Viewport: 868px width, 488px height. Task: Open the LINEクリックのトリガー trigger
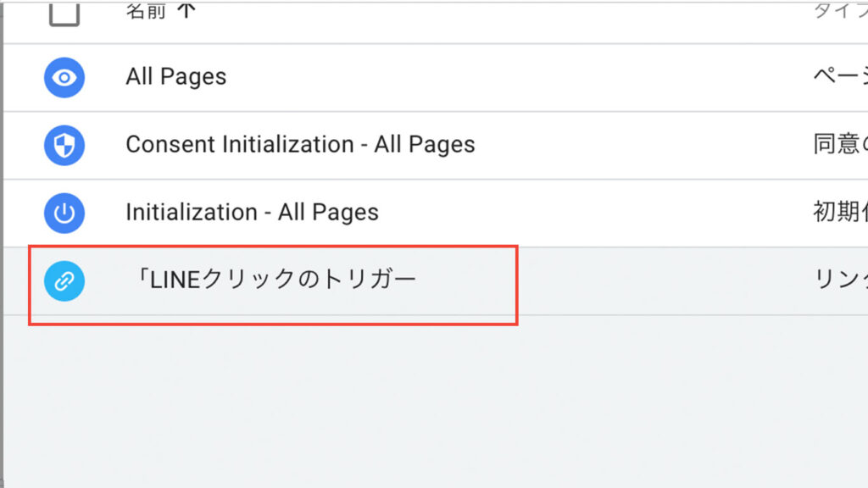tap(275, 280)
